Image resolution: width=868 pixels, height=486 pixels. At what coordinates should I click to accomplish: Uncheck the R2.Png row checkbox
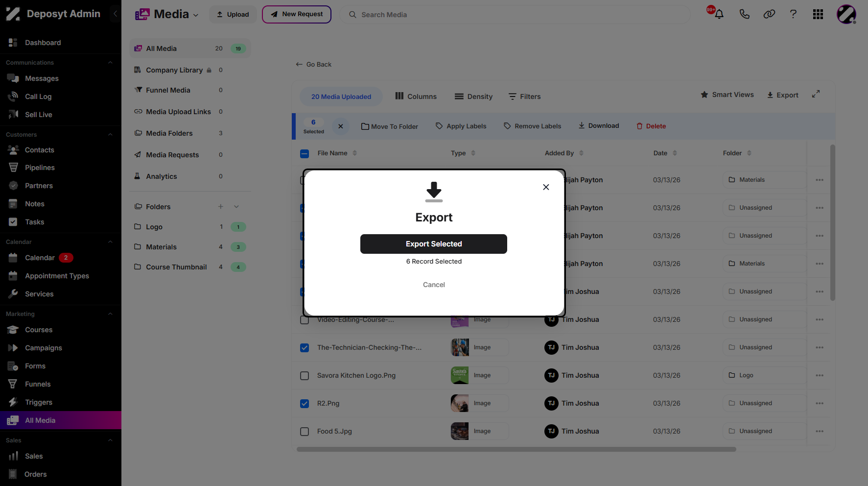pos(305,404)
